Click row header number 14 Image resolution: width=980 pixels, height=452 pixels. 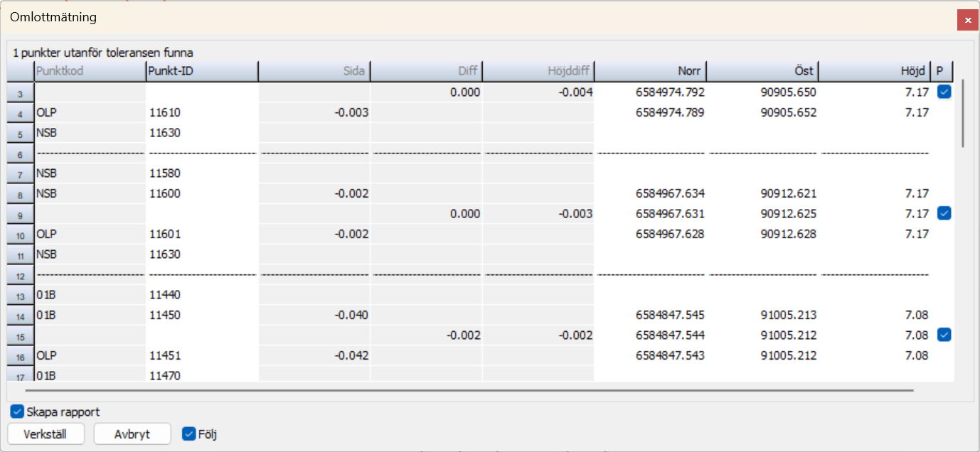pos(20,316)
